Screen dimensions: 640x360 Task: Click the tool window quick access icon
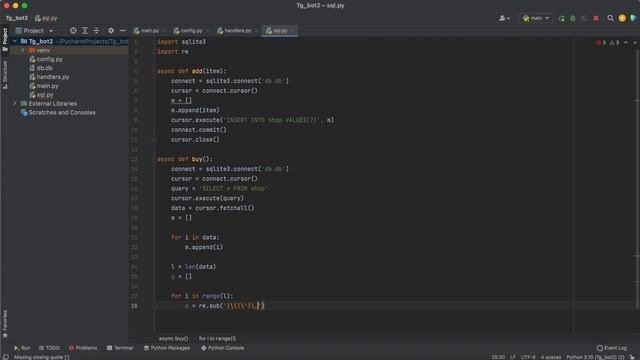pos(5,357)
